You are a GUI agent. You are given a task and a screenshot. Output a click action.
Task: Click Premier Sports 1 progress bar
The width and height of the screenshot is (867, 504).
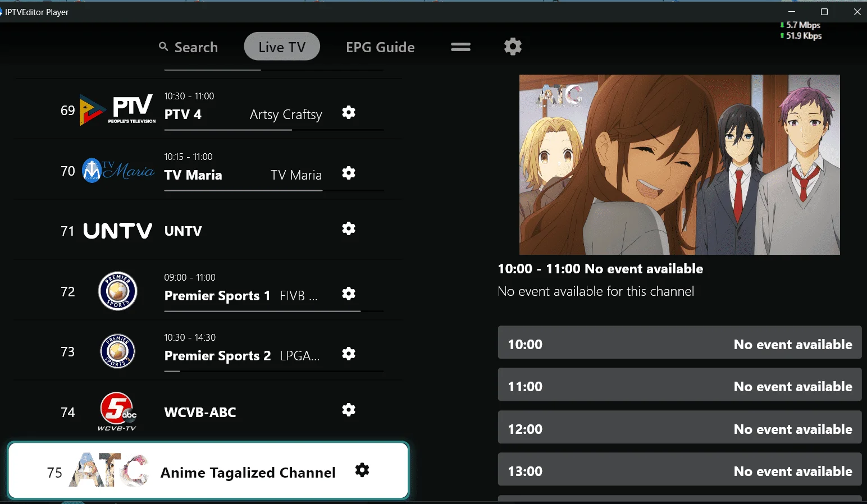tap(274, 311)
